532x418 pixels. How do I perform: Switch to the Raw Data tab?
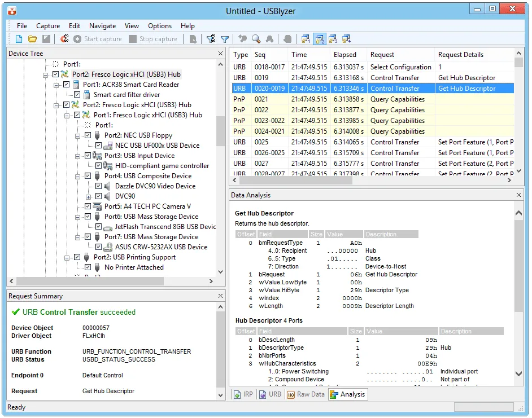coord(306,394)
